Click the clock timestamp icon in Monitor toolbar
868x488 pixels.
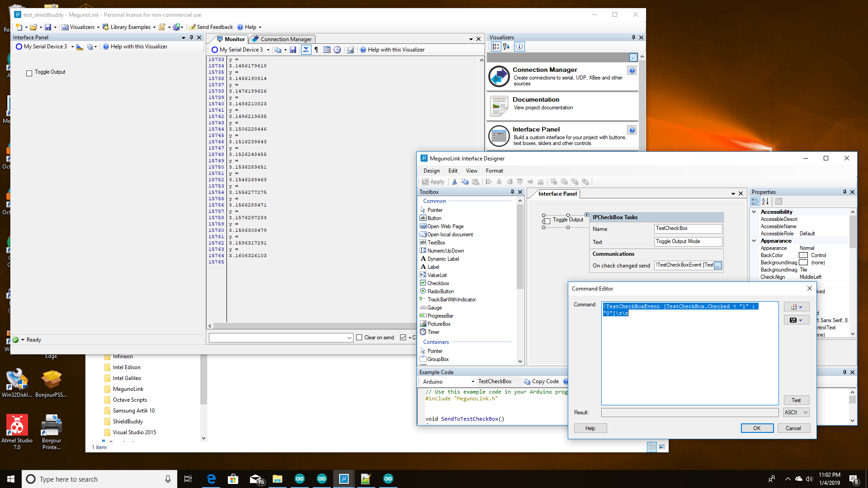(x=337, y=50)
